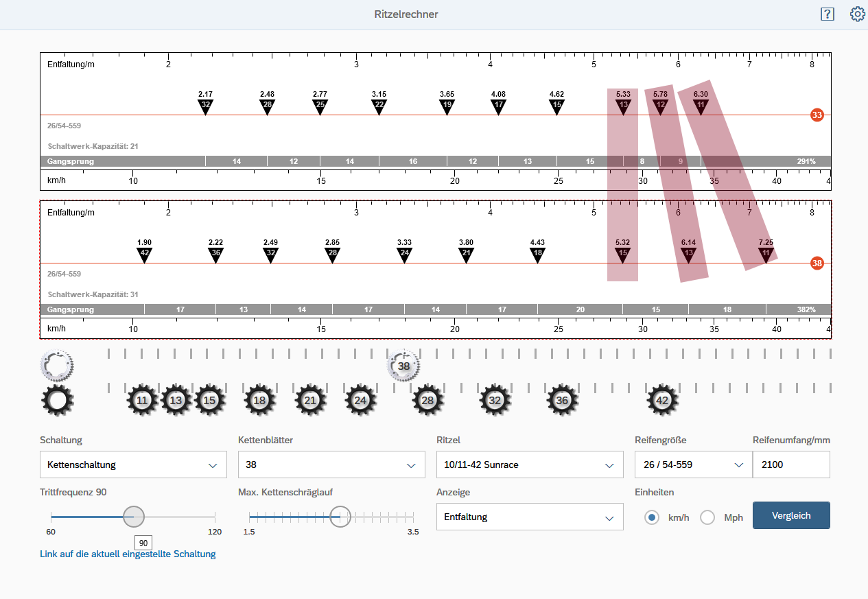Click the Vergleich button
Image resolution: width=868 pixels, height=599 pixels.
pyautogui.click(x=791, y=515)
